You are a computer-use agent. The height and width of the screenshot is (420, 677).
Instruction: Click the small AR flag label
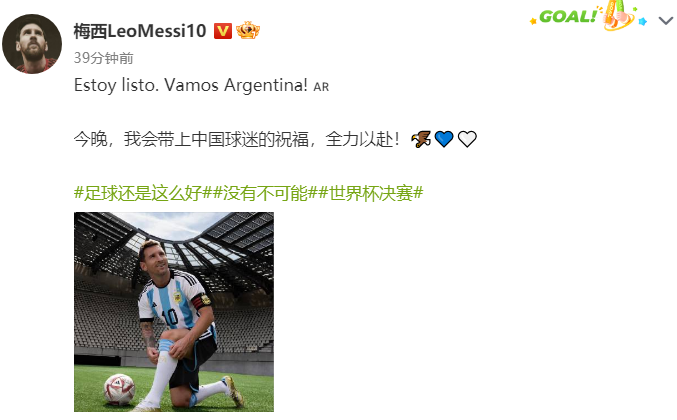[x=321, y=87]
